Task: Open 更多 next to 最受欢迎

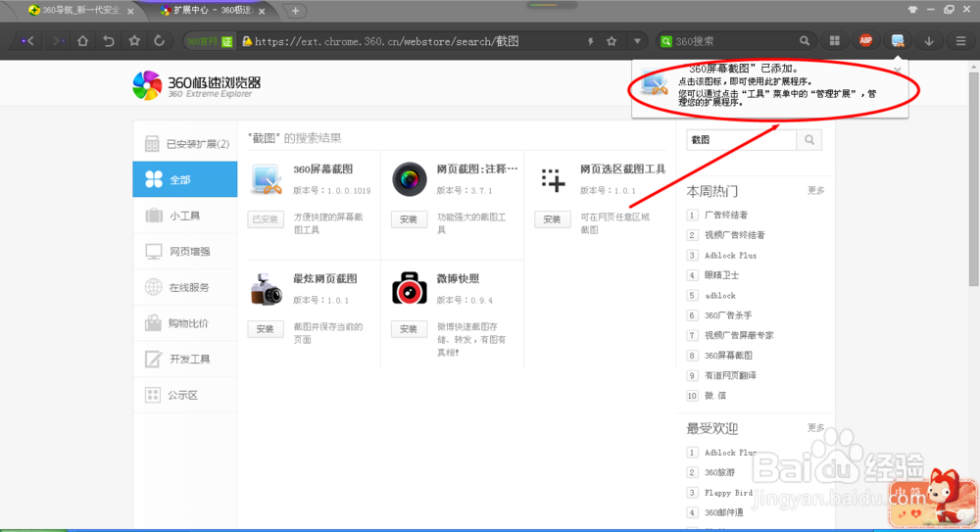Action: (815, 427)
